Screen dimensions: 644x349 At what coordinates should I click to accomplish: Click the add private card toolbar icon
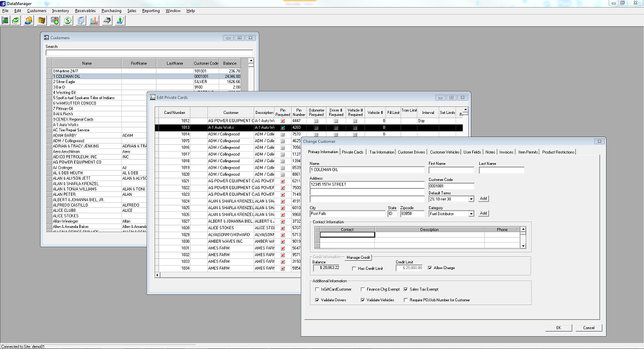pos(55,21)
